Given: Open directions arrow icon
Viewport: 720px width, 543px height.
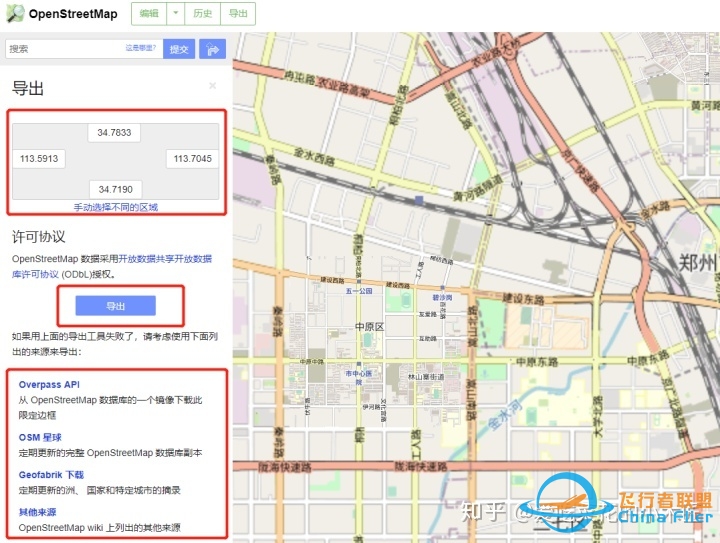Looking at the screenshot, I should coord(213,49).
